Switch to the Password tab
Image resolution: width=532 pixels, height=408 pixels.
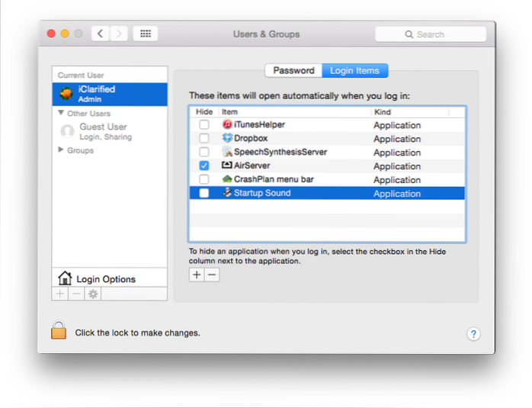pyautogui.click(x=293, y=71)
